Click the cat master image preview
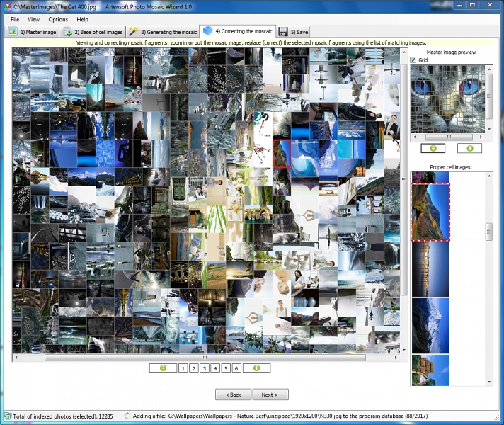This screenshot has width=504, height=425. pyautogui.click(x=448, y=99)
